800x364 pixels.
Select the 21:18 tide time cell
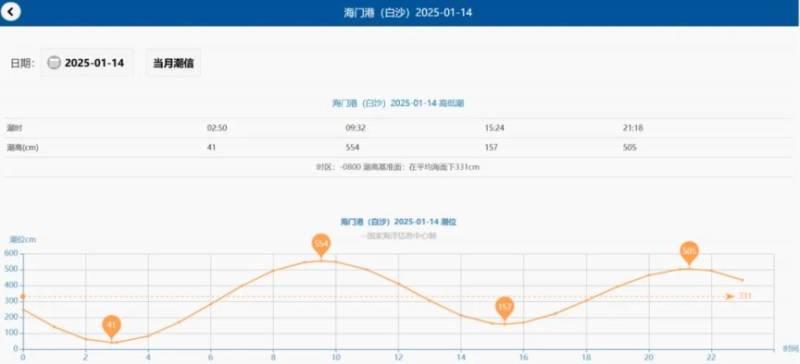click(x=633, y=128)
